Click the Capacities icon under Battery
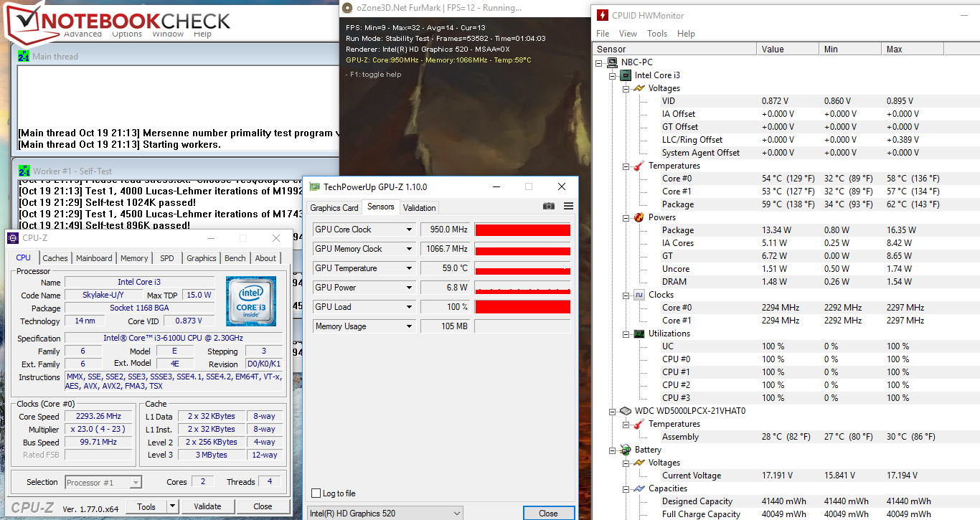Image resolution: width=980 pixels, height=520 pixels. tap(639, 488)
